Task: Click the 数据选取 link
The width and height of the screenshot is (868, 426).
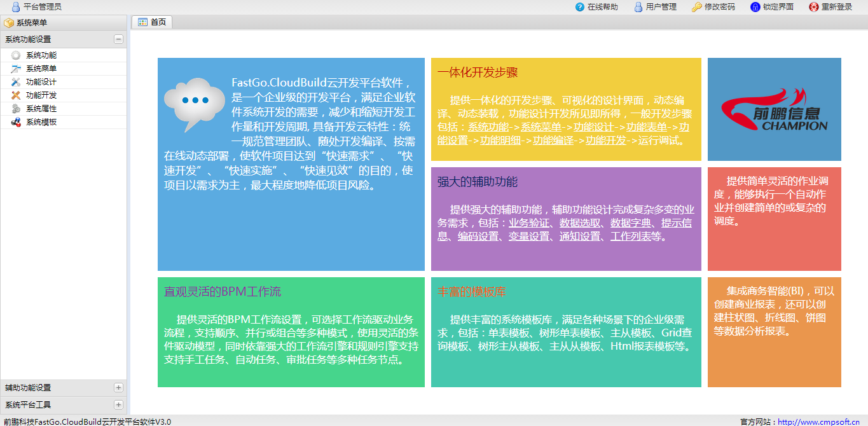Action: point(580,223)
